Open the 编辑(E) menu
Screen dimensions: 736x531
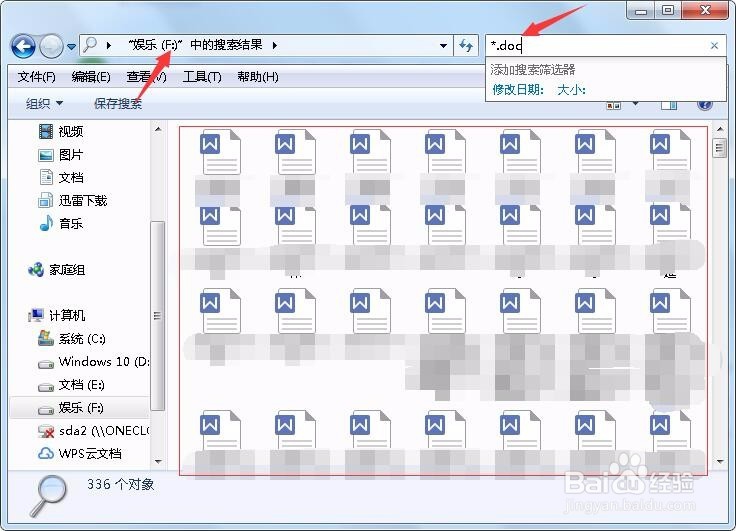(91, 77)
